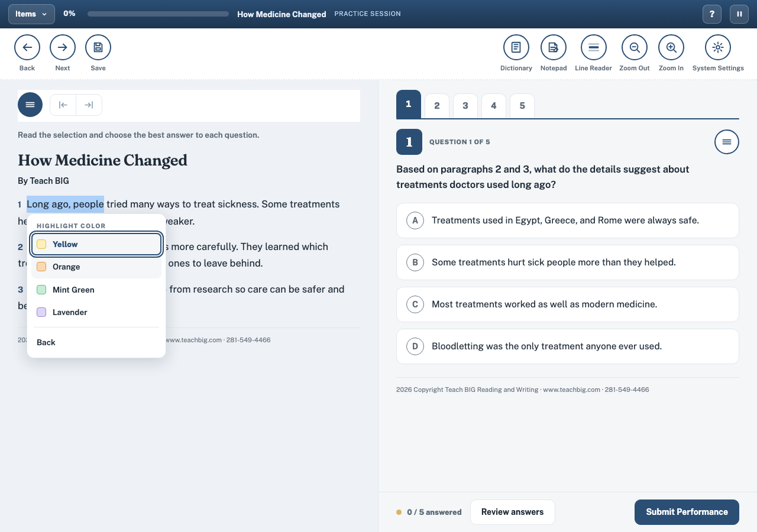Screen dimensions: 757x532
Task: Click the session progress bar
Action: coord(158,14)
